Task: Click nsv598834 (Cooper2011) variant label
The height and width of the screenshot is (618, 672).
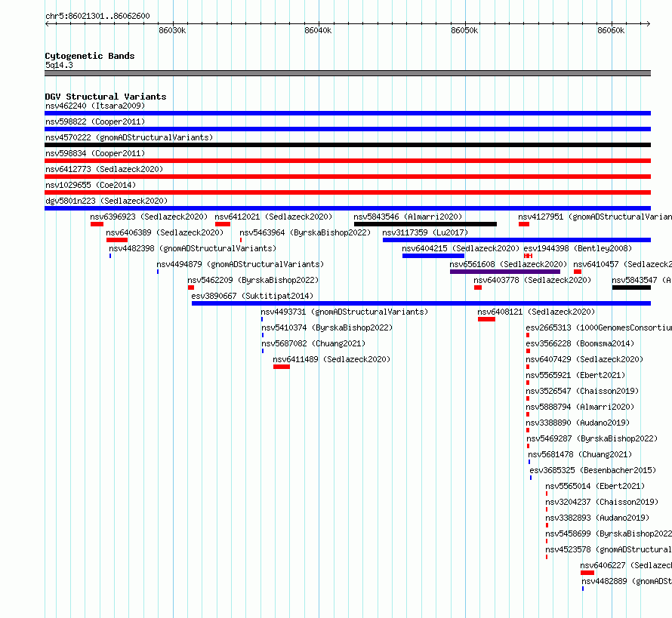Action: pyautogui.click(x=95, y=153)
